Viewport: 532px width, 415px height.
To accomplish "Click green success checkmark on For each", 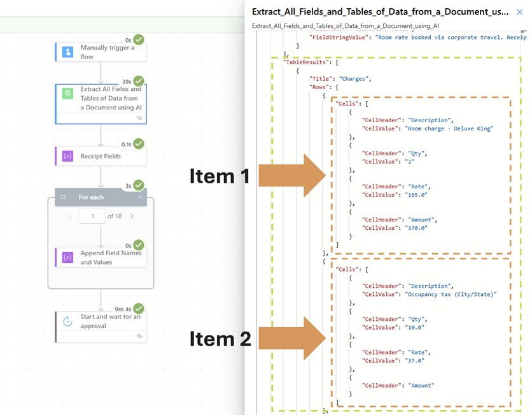I will pos(139,185).
